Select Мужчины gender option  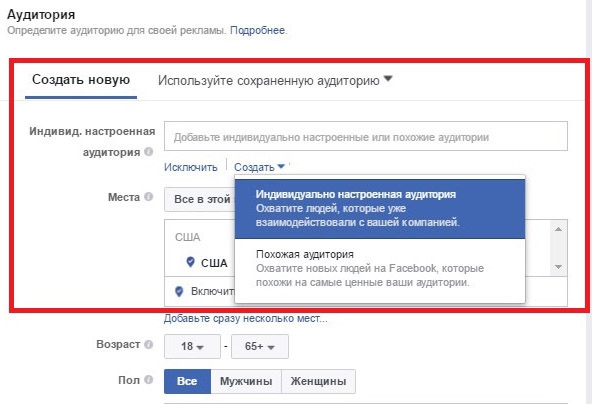pos(246,381)
